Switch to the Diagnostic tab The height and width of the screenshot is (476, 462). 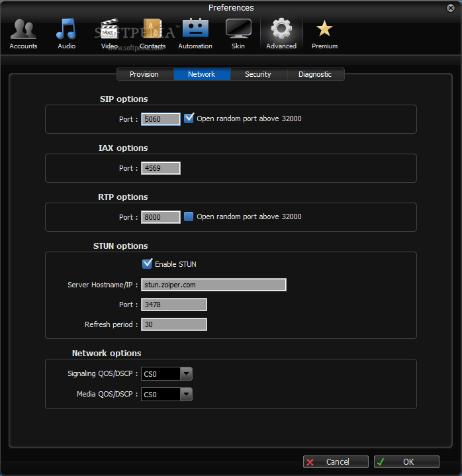(315, 74)
